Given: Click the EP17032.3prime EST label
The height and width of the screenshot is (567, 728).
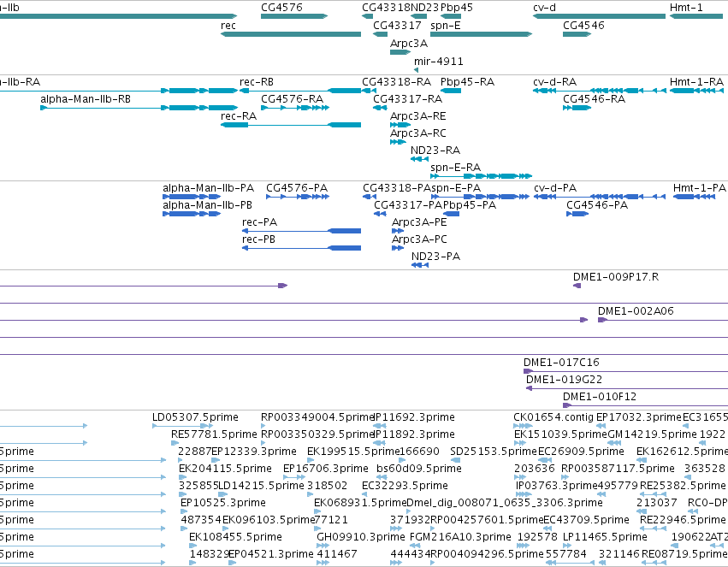Looking at the screenshot, I should [x=639, y=417].
